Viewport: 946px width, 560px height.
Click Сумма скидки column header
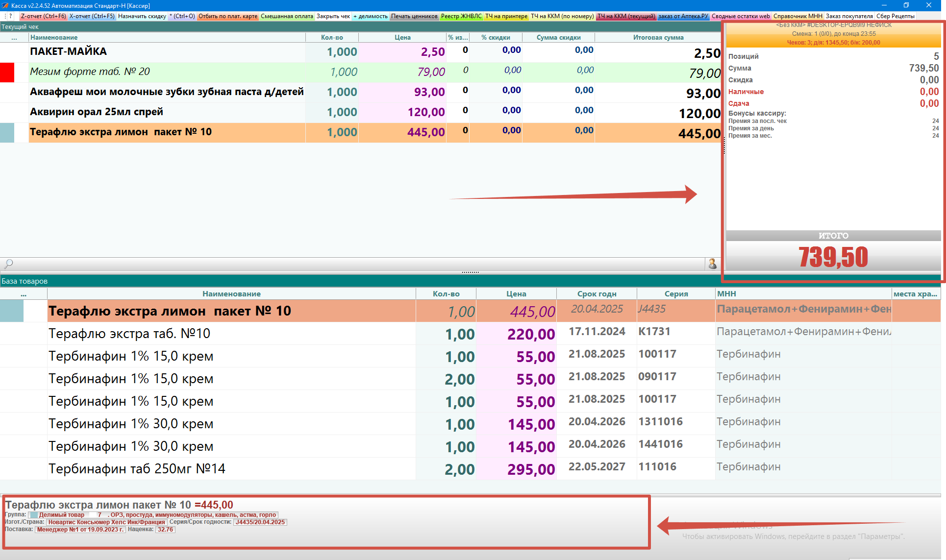pos(558,38)
